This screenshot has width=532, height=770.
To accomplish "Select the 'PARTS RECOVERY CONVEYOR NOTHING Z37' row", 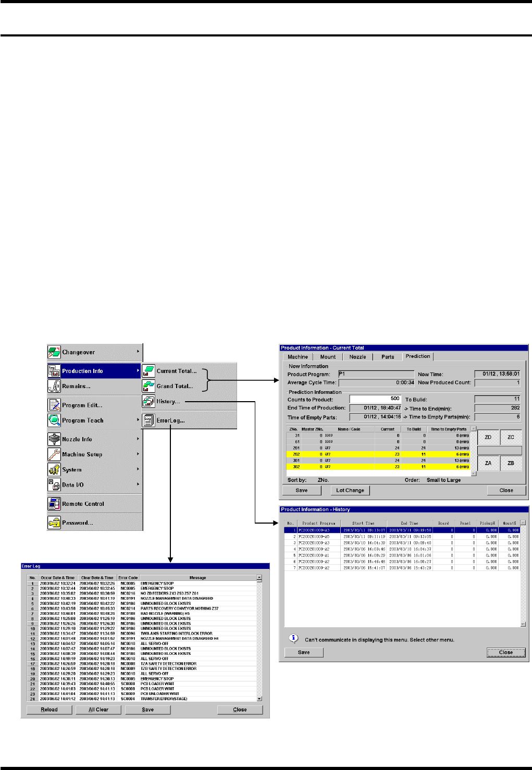I will [x=142, y=608].
